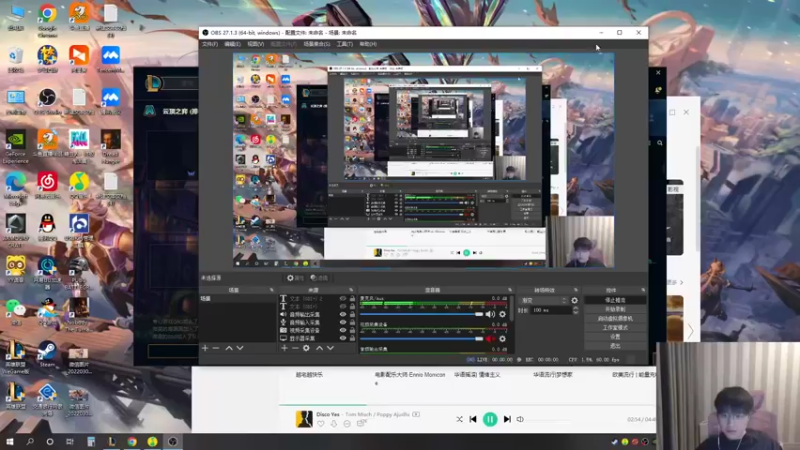This screenshot has height=450, width=800.
Task: Click 开始录制 start recording button
Action: [x=615, y=309]
